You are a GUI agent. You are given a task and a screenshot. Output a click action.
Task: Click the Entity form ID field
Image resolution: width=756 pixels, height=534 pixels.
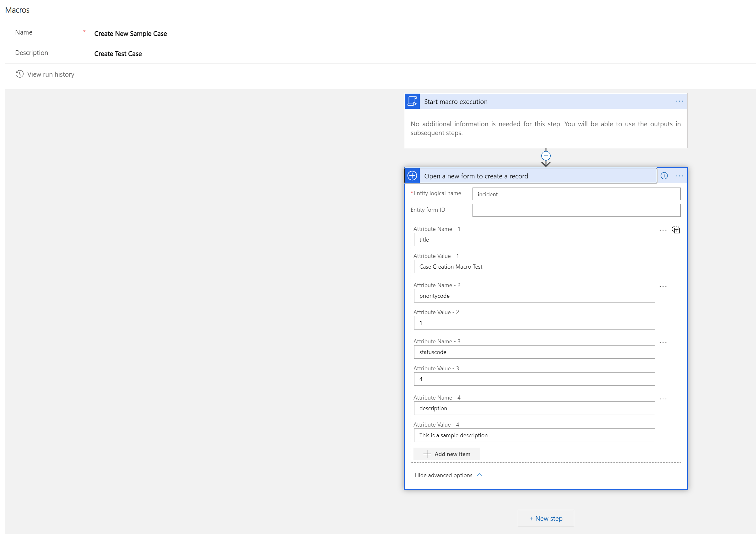(x=576, y=210)
